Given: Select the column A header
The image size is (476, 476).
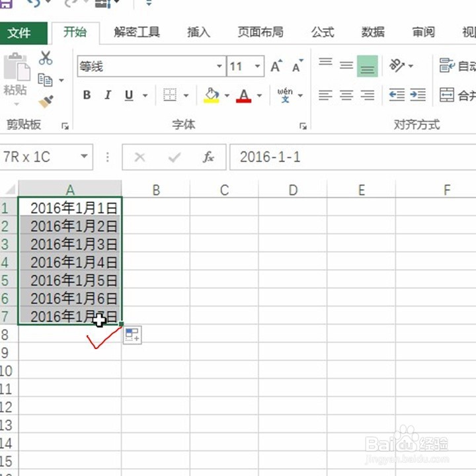Looking at the screenshot, I should pyautogui.click(x=70, y=190).
